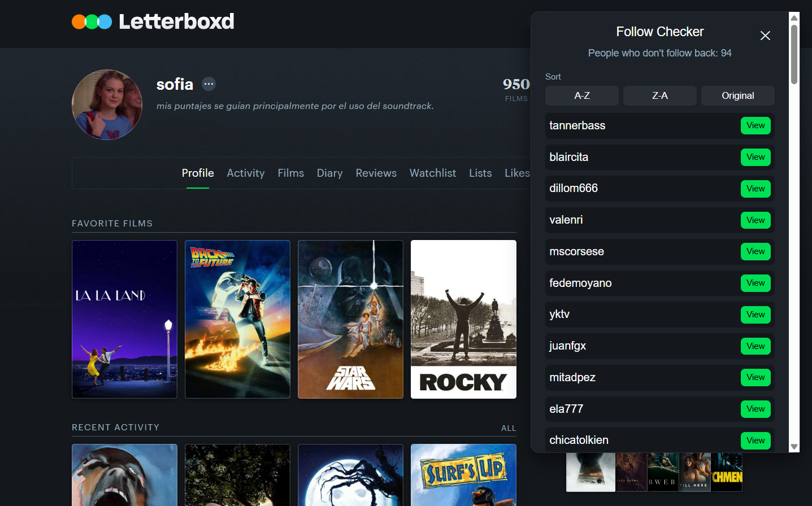Click the Follow Checker scrollbar thumb
812x506 pixels.
794,54
